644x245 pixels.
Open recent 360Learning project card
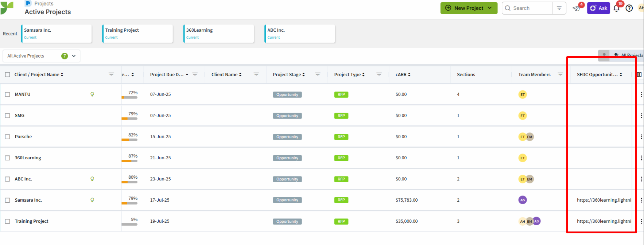(x=218, y=34)
